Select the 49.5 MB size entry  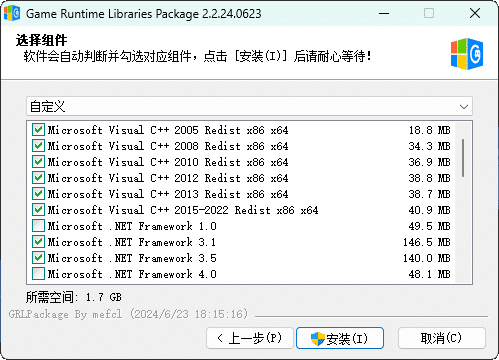429,226
